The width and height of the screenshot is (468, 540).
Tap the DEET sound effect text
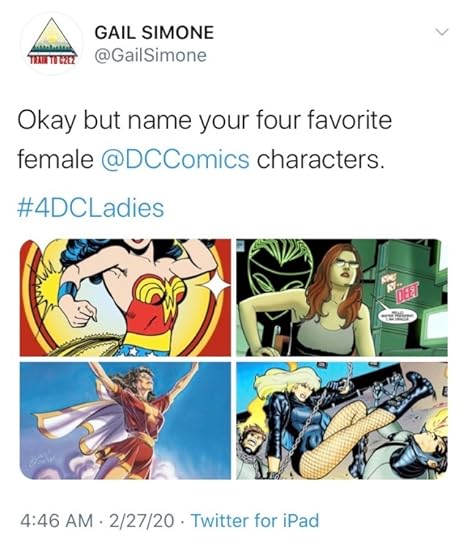pos(408,291)
